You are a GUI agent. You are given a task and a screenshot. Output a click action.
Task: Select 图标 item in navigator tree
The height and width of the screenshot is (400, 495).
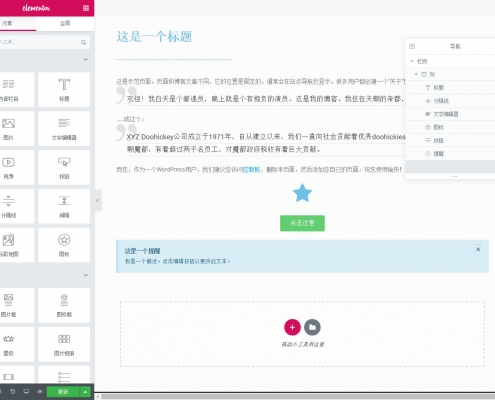[450, 127]
